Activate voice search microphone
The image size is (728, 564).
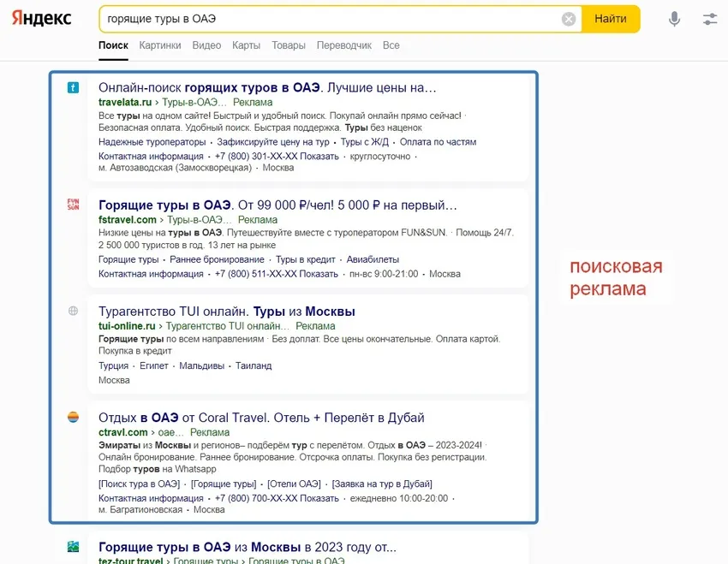pyautogui.click(x=674, y=19)
